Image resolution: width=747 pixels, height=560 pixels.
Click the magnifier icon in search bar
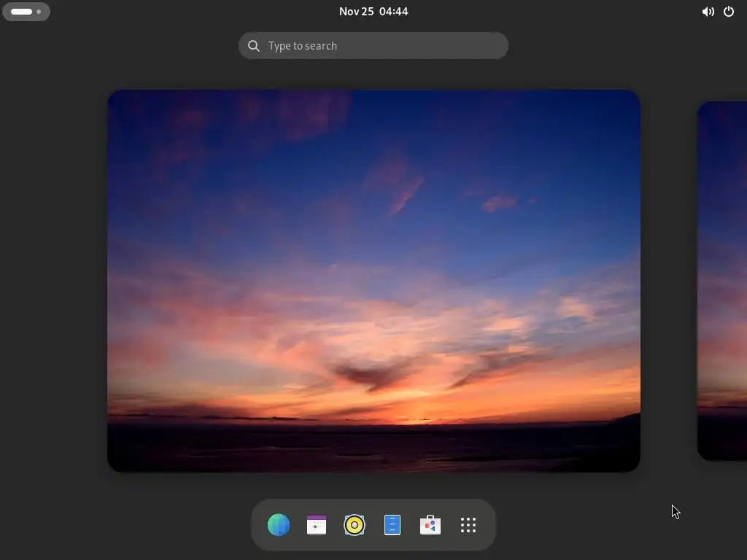(254, 46)
